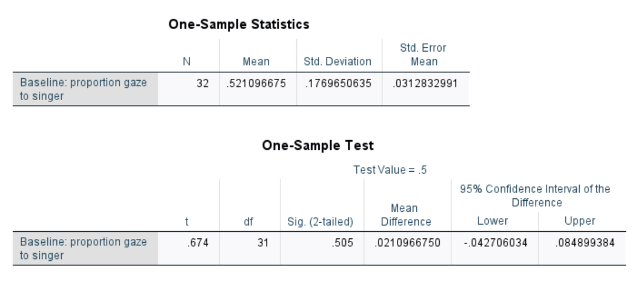Click the Mean Difference value .0210966750
Viewport: 644px width, 287px height.
(x=408, y=243)
